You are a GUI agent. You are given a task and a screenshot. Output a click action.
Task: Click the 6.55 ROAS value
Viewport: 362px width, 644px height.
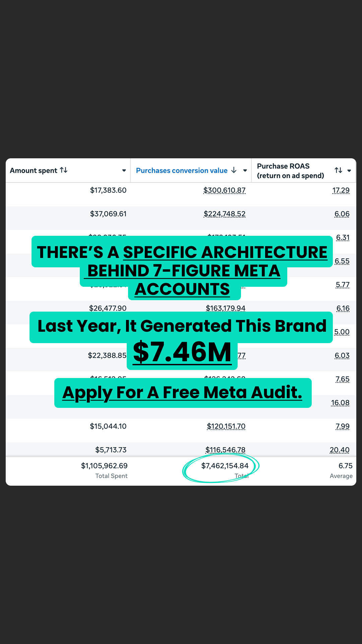pos(342,261)
